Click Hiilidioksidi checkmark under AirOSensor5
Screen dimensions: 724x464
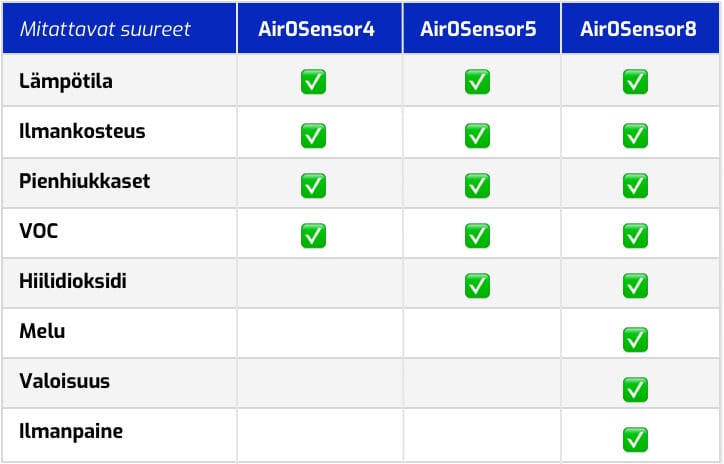(478, 286)
